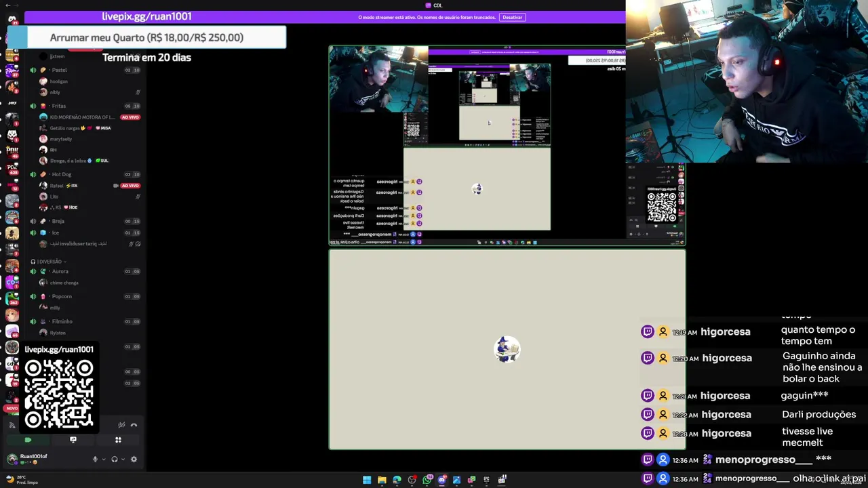Join the Ice voice channel
Viewport: 868px width, 488px height.
pos(85,232)
